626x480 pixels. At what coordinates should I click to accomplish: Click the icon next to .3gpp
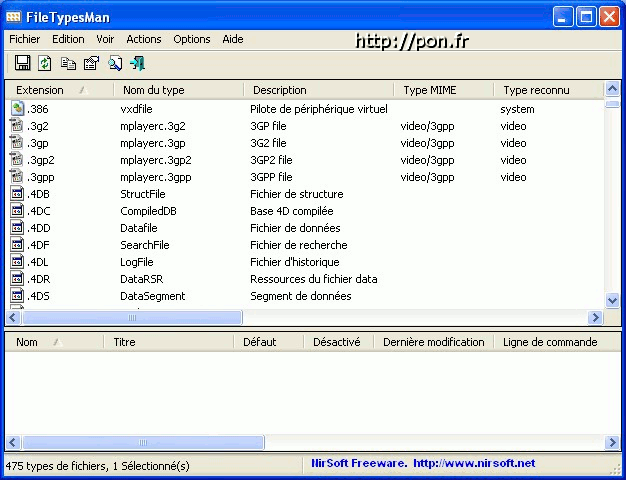17,177
